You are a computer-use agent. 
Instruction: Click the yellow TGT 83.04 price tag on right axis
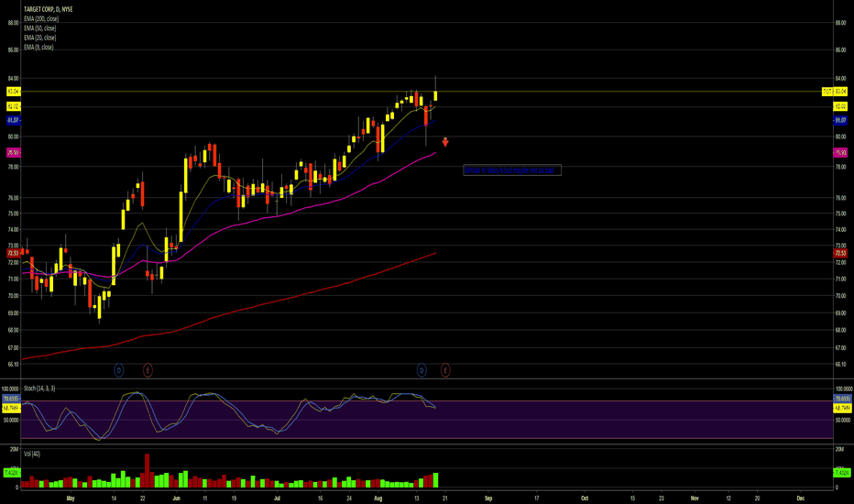coord(835,92)
